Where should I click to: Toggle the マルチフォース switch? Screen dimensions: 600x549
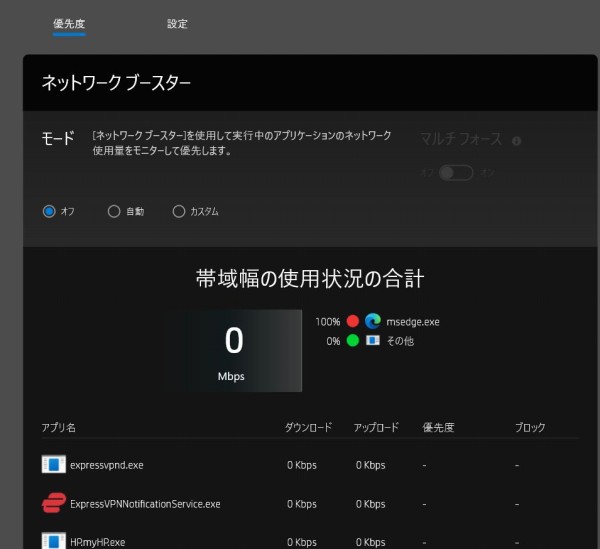(x=456, y=173)
